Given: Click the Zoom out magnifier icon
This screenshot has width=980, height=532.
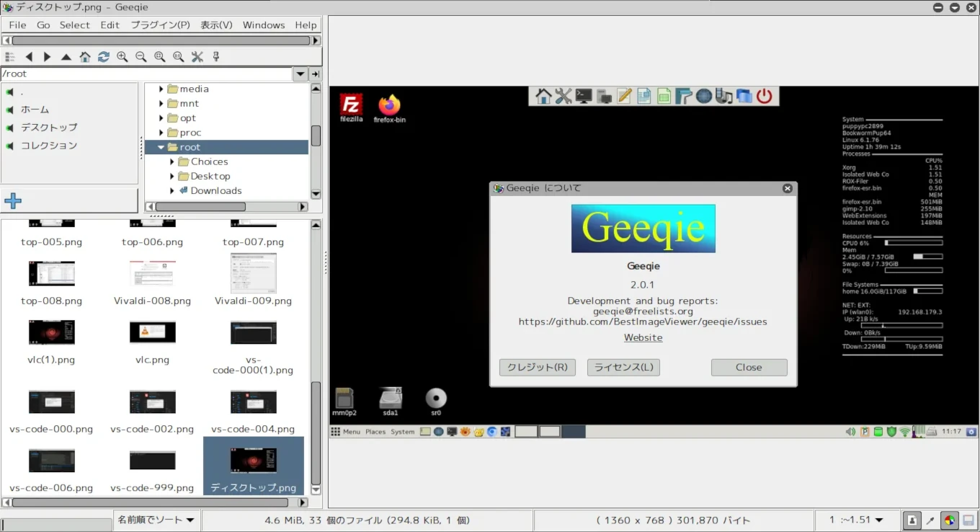Looking at the screenshot, I should click(141, 57).
